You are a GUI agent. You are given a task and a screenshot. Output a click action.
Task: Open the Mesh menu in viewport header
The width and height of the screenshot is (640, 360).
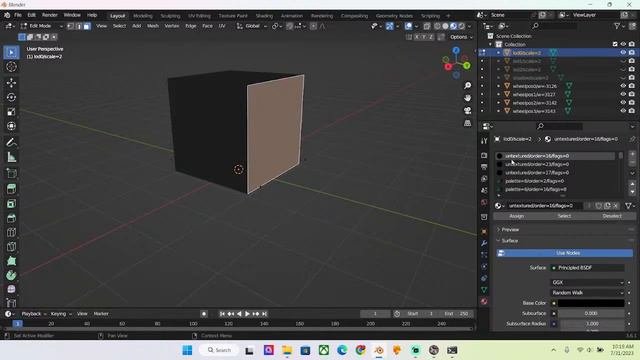(153, 26)
